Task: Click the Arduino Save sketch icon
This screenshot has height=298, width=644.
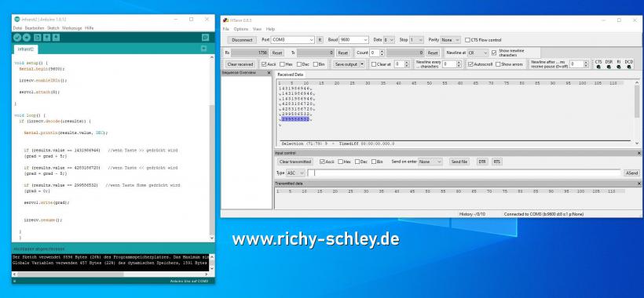Action: (57, 38)
